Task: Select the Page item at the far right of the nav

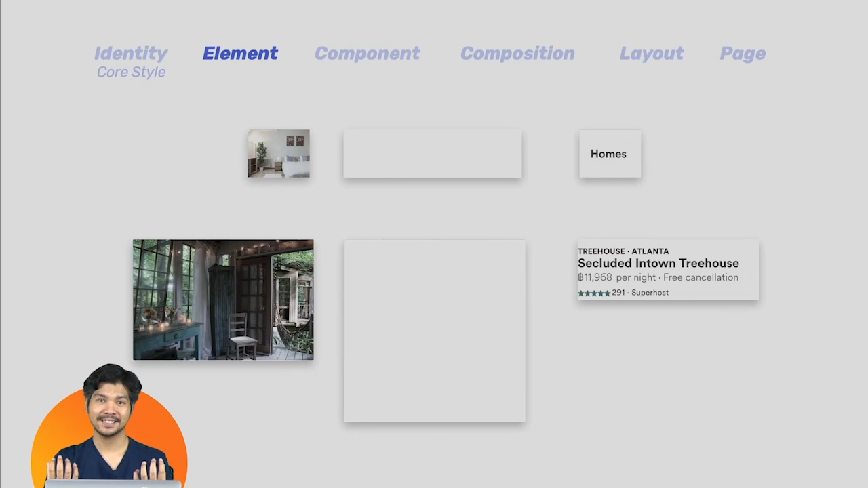Action: coord(743,54)
